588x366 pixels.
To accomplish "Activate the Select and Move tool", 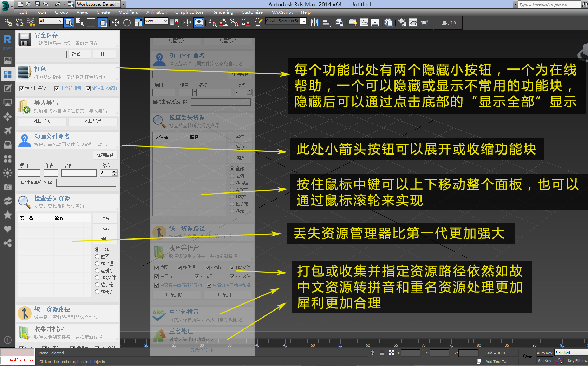I will 116,22.
